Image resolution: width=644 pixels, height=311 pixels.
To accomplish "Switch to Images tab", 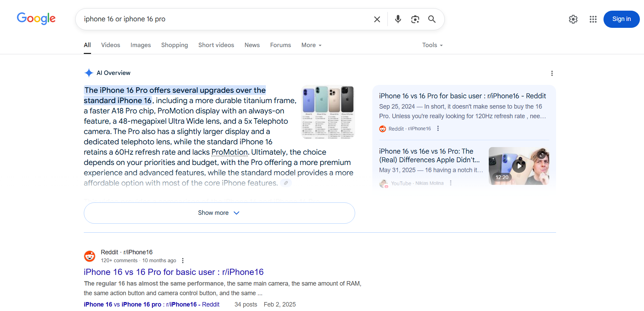I will click(x=140, y=45).
